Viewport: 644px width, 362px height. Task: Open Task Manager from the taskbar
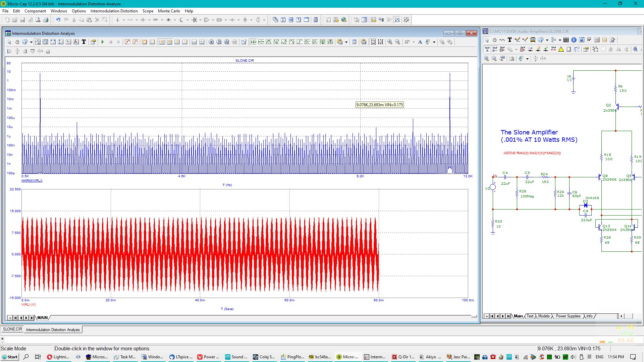click(x=125, y=357)
